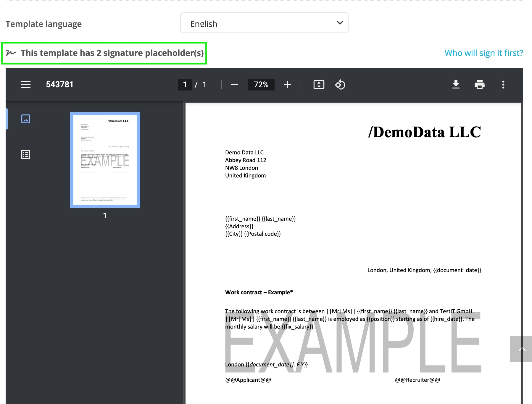Click 'Work contract – Example*' heading
Screen dimensions: 532x404
tap(259, 292)
